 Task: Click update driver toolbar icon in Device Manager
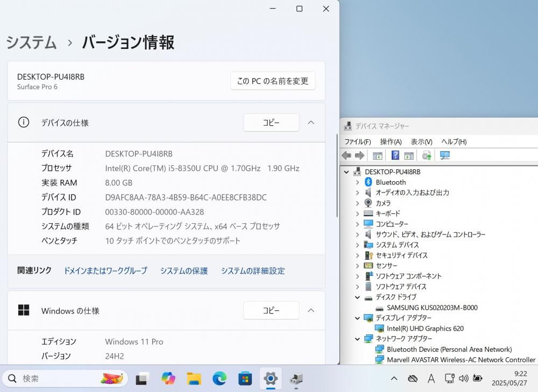(x=427, y=156)
